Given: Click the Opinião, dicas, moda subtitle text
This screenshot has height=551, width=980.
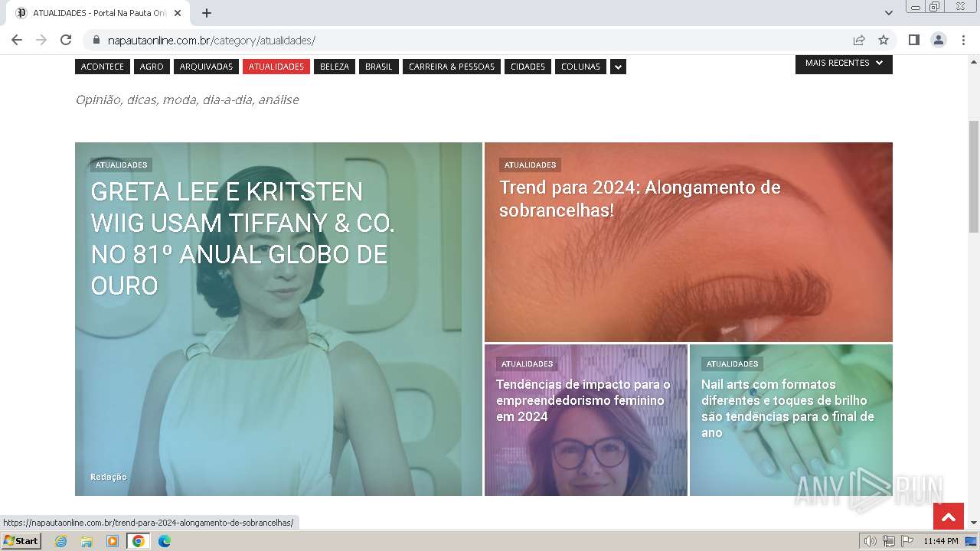Looking at the screenshot, I should 187,99.
